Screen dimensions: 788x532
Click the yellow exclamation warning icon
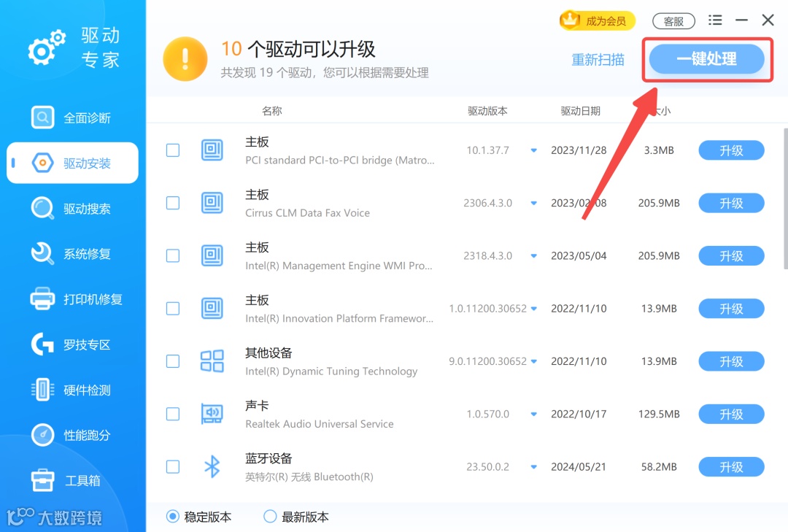pyautogui.click(x=185, y=59)
